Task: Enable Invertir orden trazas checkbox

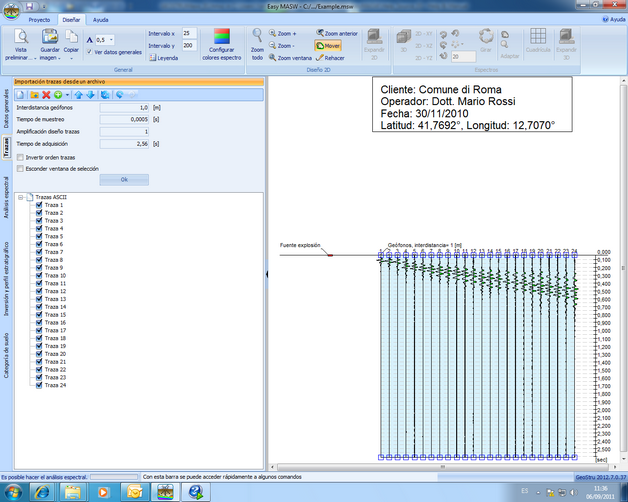Action: [x=20, y=157]
